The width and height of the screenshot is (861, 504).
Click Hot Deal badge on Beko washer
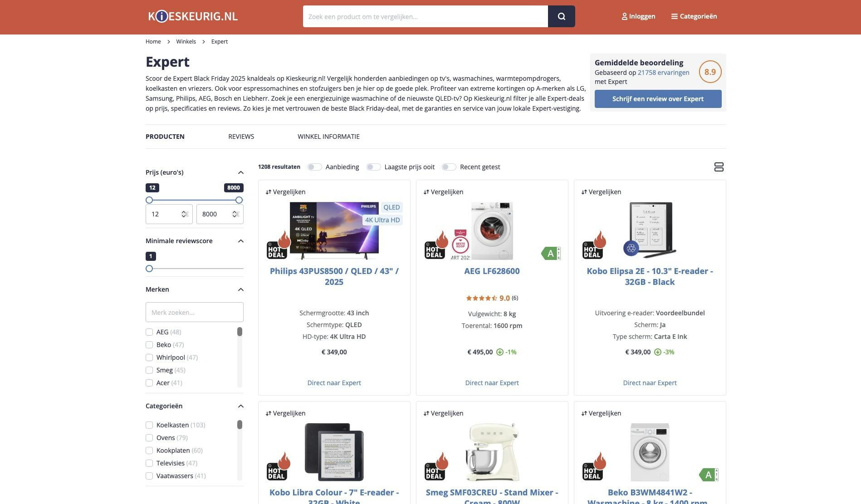click(594, 466)
